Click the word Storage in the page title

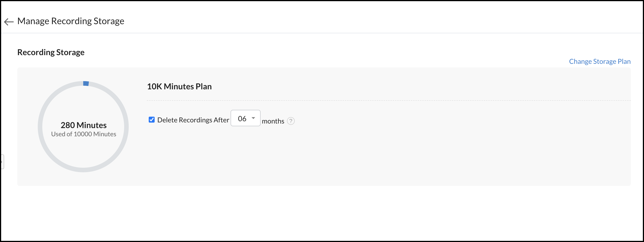coord(109,21)
